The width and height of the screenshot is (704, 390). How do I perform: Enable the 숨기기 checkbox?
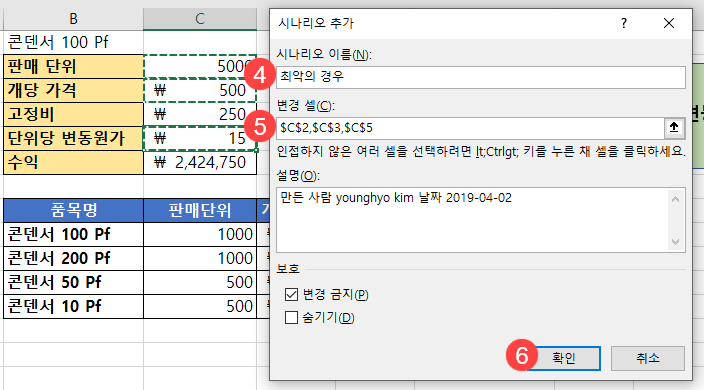(291, 318)
